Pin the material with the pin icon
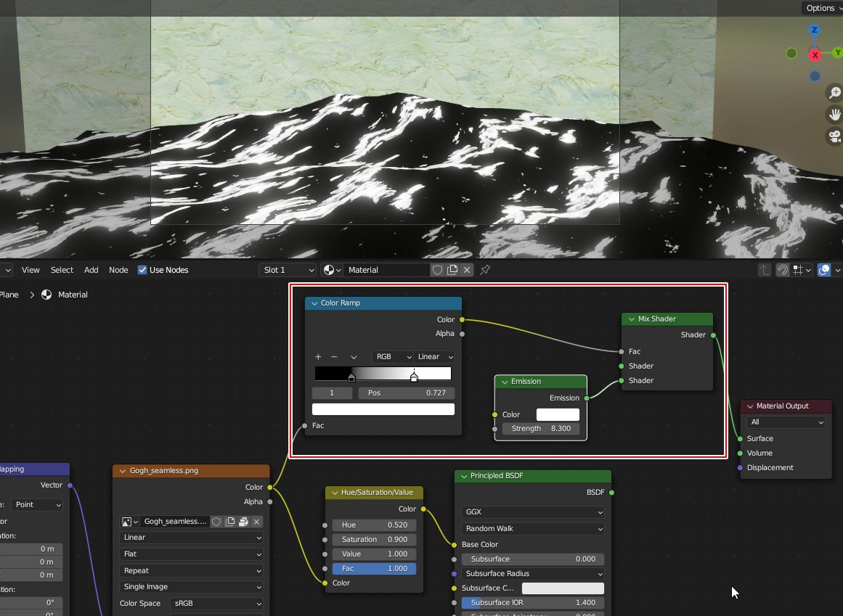Image resolution: width=843 pixels, height=616 pixels. point(485,270)
